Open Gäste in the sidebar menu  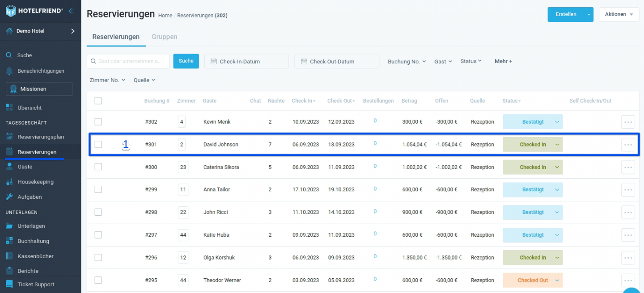[x=25, y=167]
